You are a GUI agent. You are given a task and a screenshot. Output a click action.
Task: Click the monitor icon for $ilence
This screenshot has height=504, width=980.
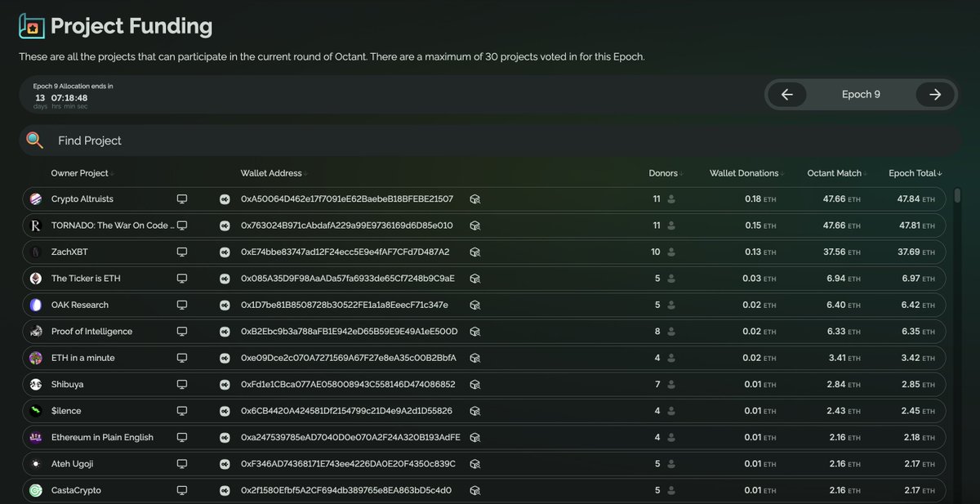pyautogui.click(x=182, y=411)
